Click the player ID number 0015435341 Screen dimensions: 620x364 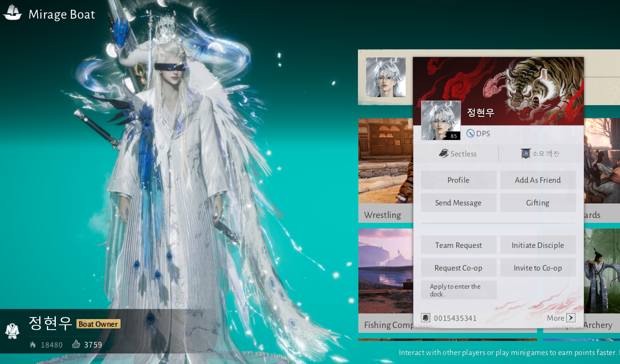(455, 318)
